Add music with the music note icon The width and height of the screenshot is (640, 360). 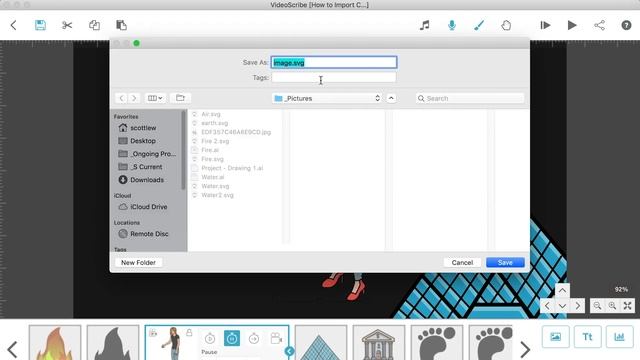tap(424, 25)
